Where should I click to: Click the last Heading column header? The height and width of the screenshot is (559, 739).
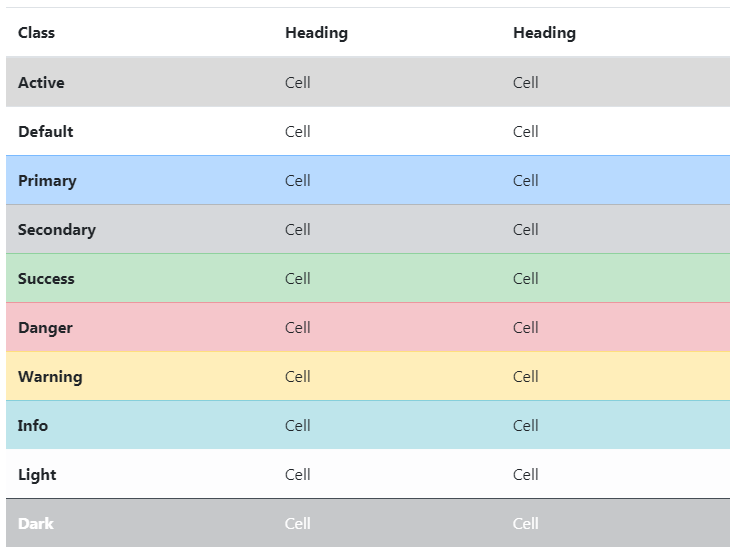coord(544,33)
